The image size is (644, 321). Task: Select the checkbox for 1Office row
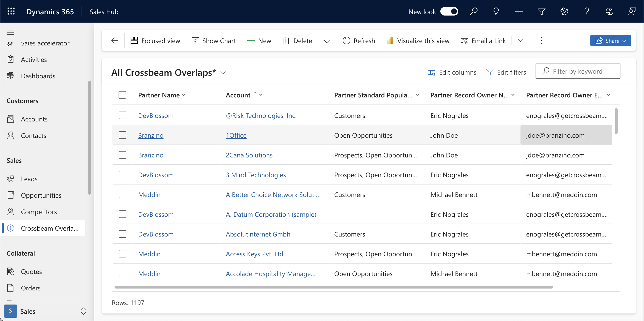(122, 135)
